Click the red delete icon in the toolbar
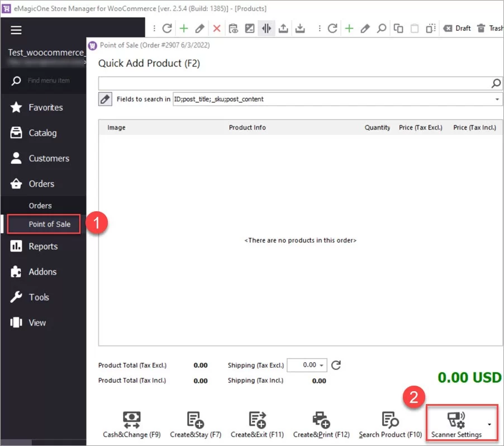This screenshot has width=504, height=446. (x=217, y=28)
